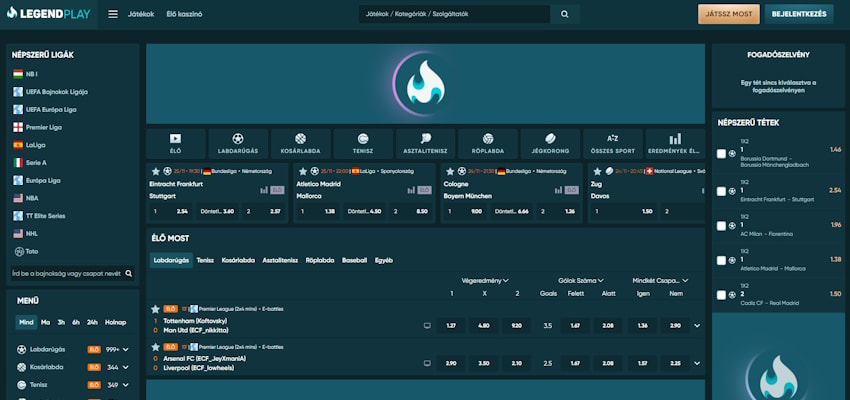This screenshot has width=850, height=400.
Task: Favorite the Eintracht Frankfurt match star
Action: (x=156, y=171)
